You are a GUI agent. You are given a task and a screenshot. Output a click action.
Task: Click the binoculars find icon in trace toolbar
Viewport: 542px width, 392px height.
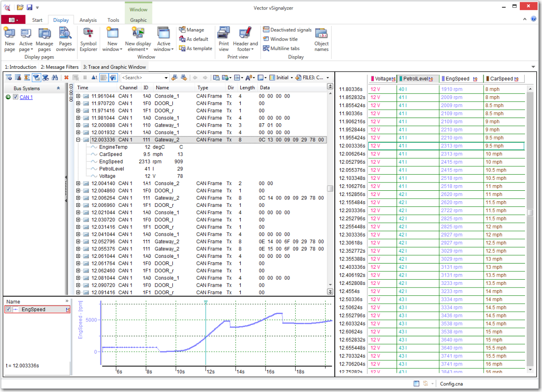55,78
